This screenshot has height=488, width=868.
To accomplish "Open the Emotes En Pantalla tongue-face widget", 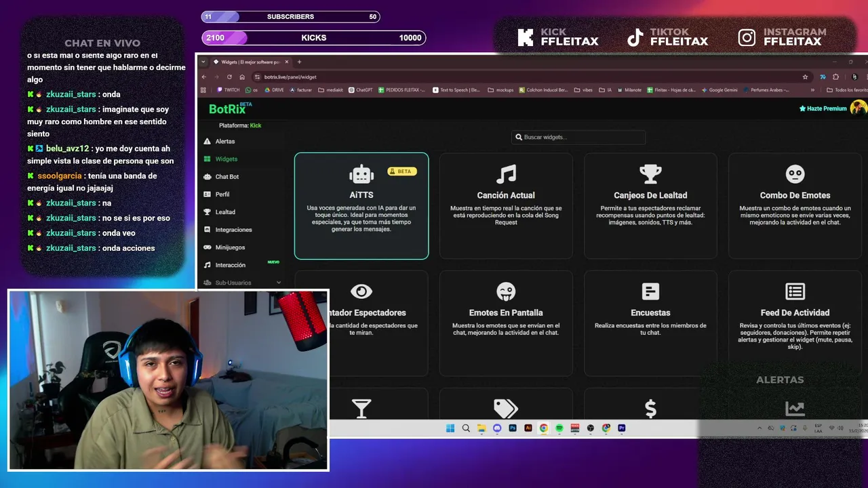I will [506, 323].
